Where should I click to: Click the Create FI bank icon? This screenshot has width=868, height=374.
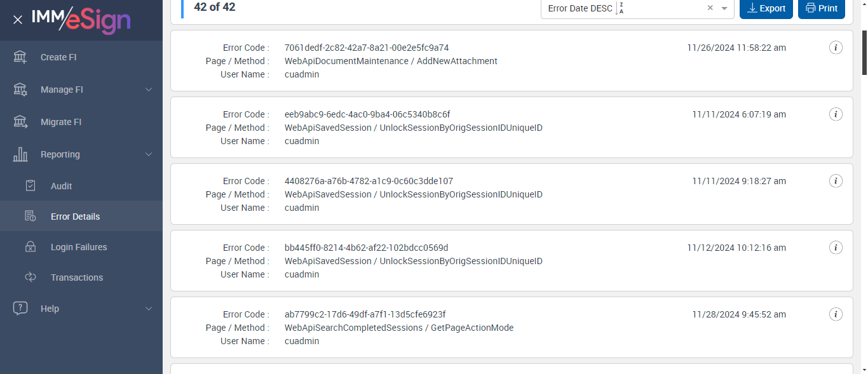click(20, 57)
